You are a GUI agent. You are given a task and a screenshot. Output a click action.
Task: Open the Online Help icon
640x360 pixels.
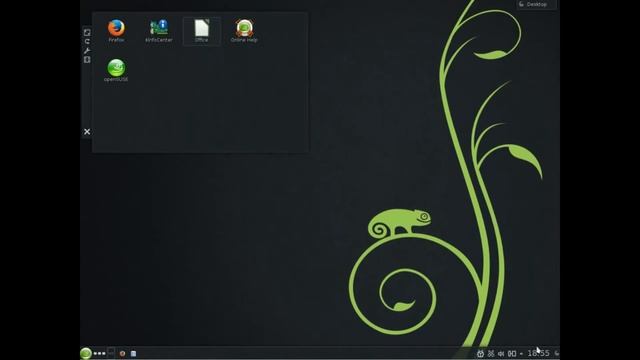pyautogui.click(x=244, y=31)
